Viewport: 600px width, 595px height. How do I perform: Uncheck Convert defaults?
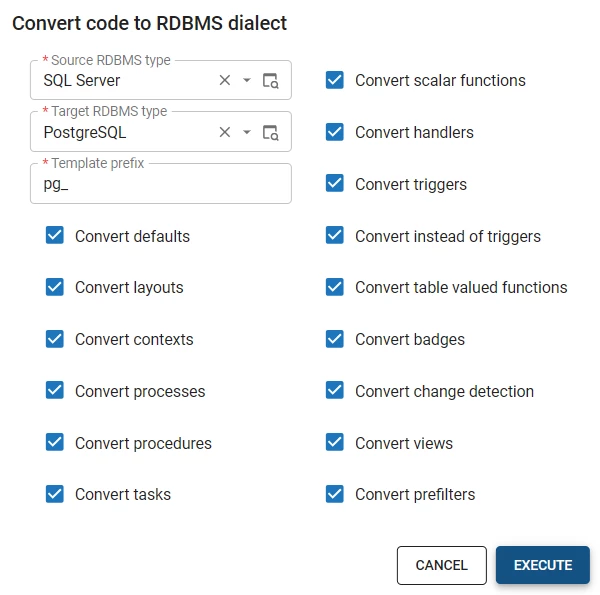tap(55, 236)
